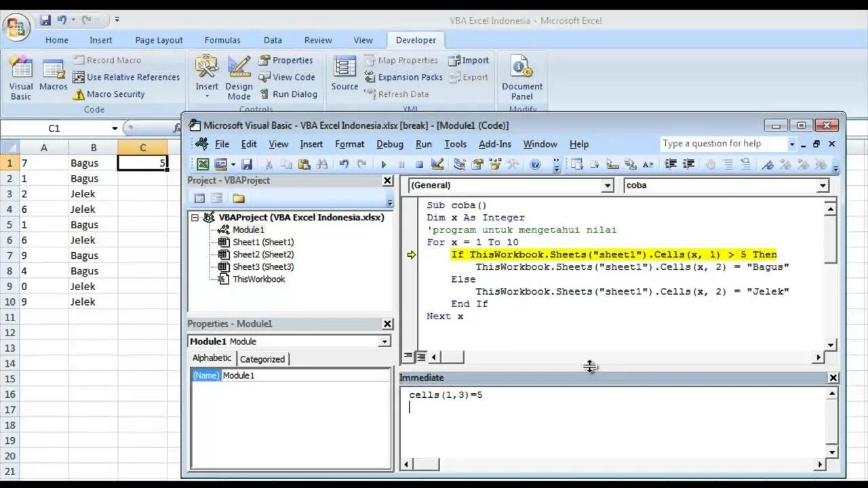Click the Office button orb
This screenshot has height=488, width=868.
pos(16,26)
